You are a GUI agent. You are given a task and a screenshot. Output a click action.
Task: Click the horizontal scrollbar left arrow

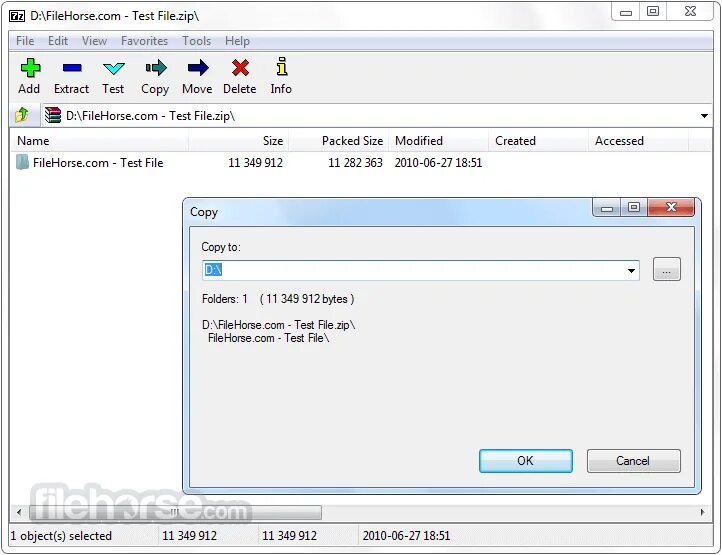tap(19, 512)
